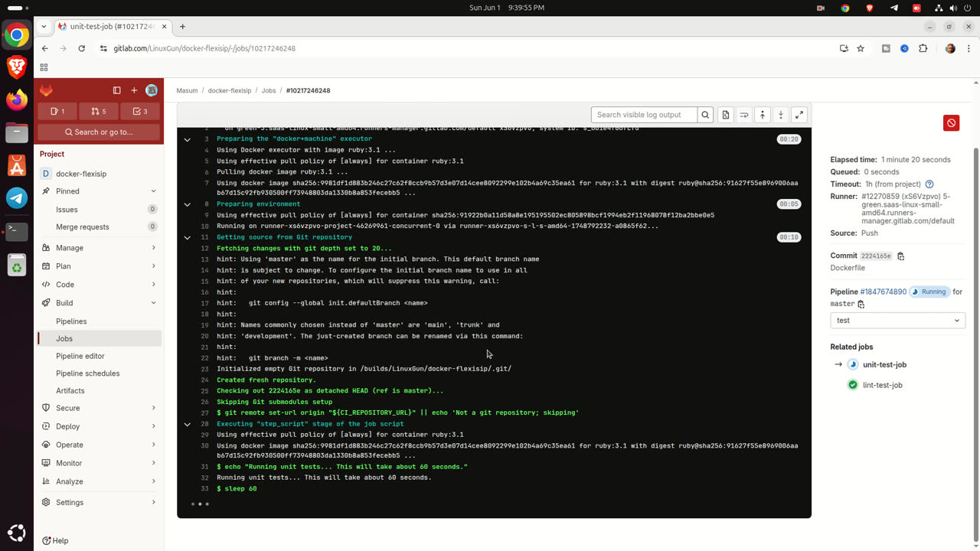Go back in browser
Viewport: 980px width, 551px height.
[45, 48]
